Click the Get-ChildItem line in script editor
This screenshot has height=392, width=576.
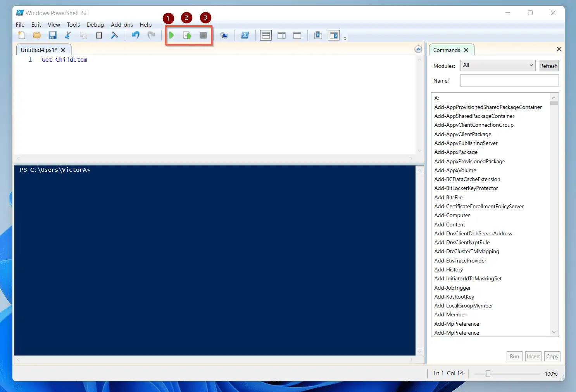pos(64,60)
